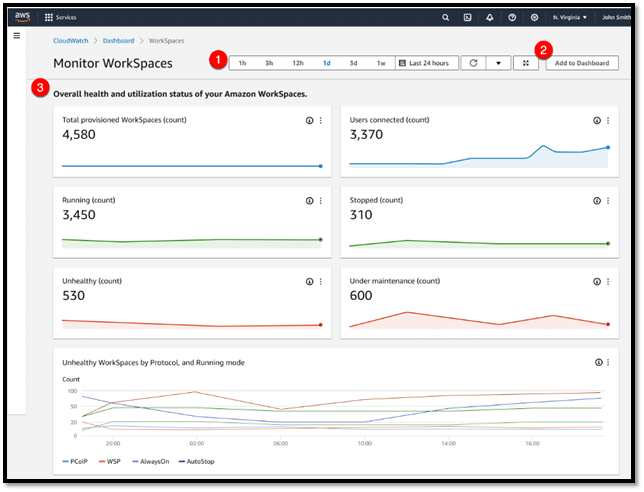Click the Add to Dashboard button
The width and height of the screenshot is (644, 492).
point(582,63)
